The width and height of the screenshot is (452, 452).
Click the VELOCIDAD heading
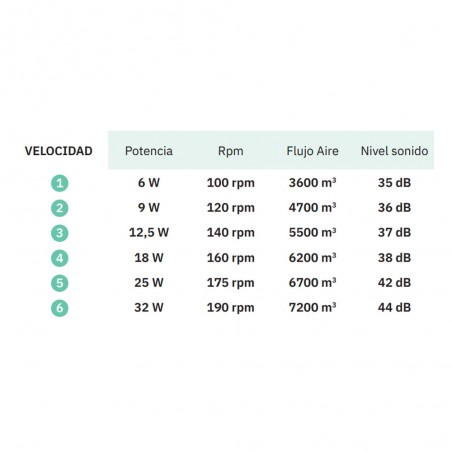pos(59,151)
